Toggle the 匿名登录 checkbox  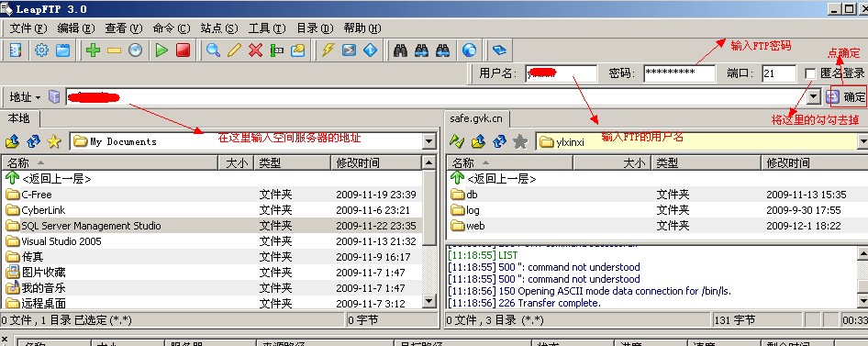[x=810, y=73]
